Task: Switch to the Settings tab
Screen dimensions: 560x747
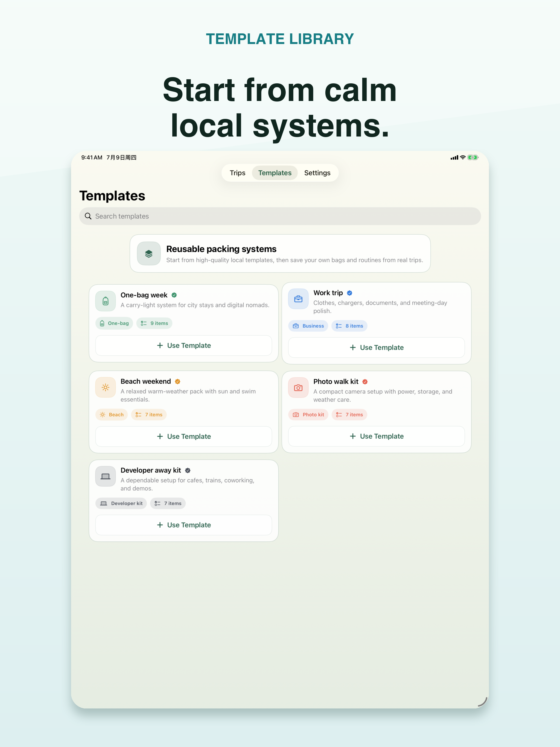Action: [317, 173]
